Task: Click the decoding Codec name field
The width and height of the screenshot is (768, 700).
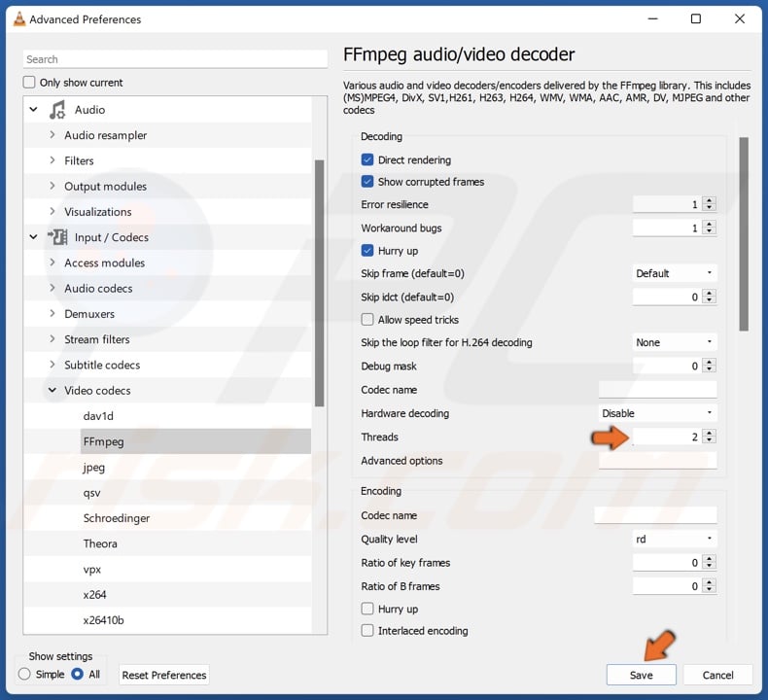Action: point(658,390)
